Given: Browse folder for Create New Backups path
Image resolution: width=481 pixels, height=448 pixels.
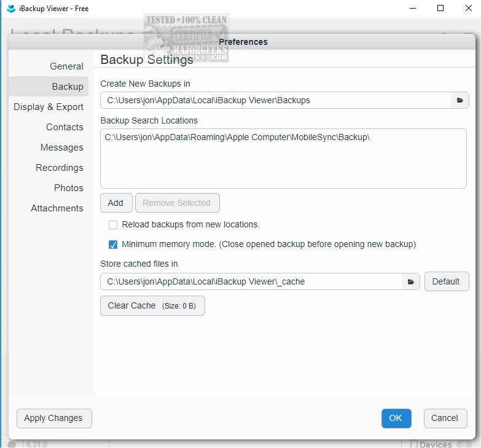Looking at the screenshot, I should click(x=459, y=100).
